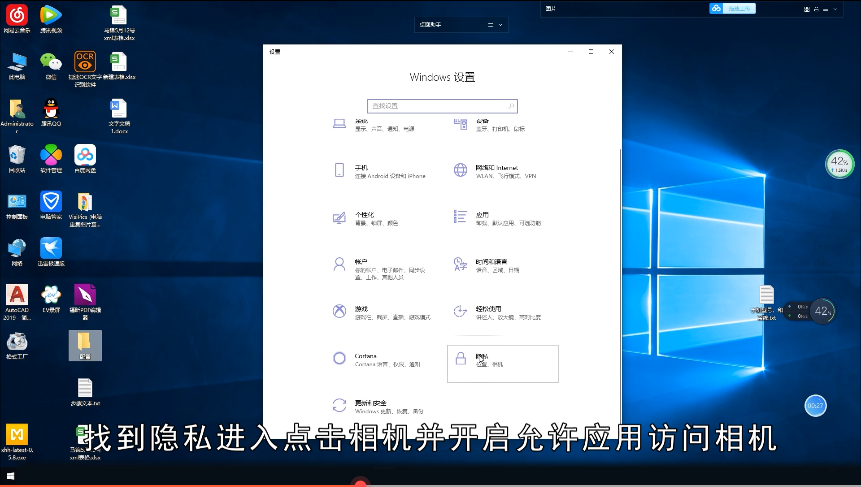Open Cortana circle icon
The width and height of the screenshot is (861, 487).
[339, 359]
